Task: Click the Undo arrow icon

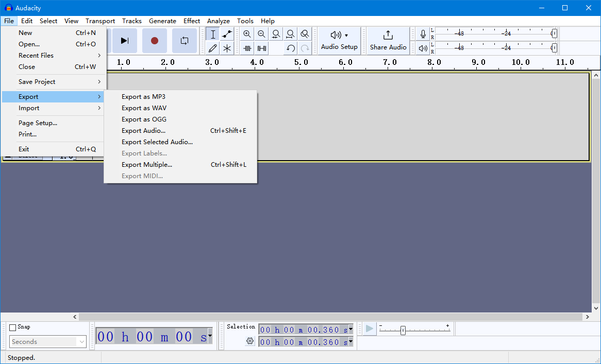Action: coord(291,48)
